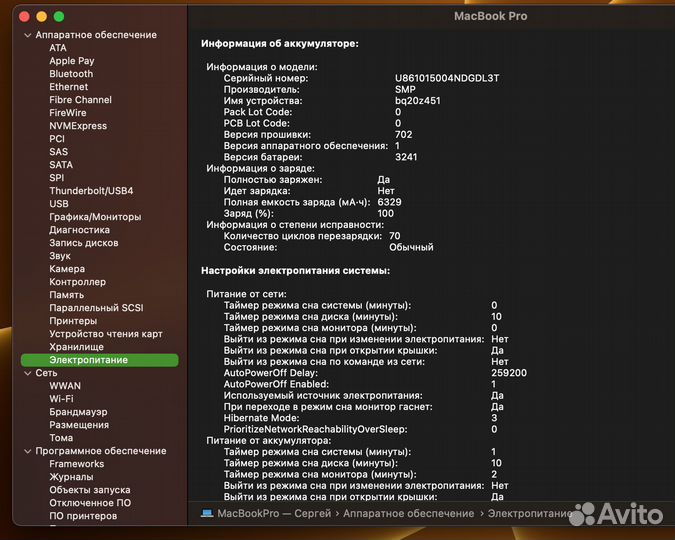This screenshot has height=540, width=675.
Task: Select Параллельный SCSI entry
Action: pos(96,308)
